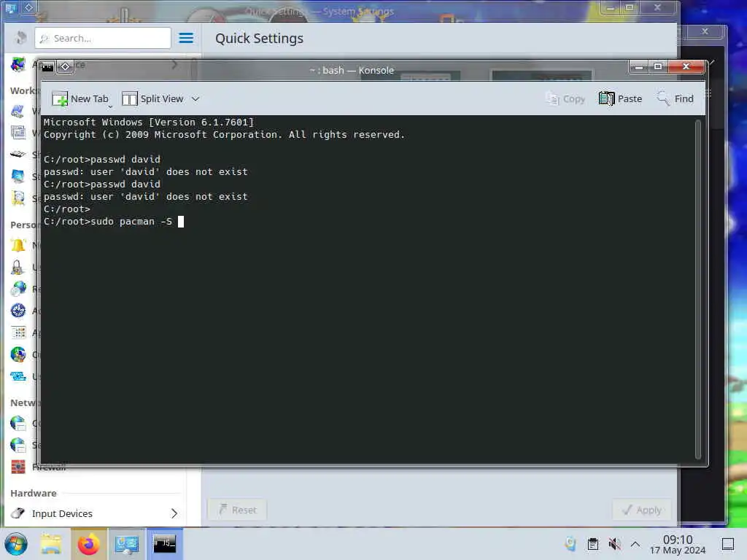Launch Firefox from the taskbar
The width and height of the screenshot is (747, 560).
(89, 544)
